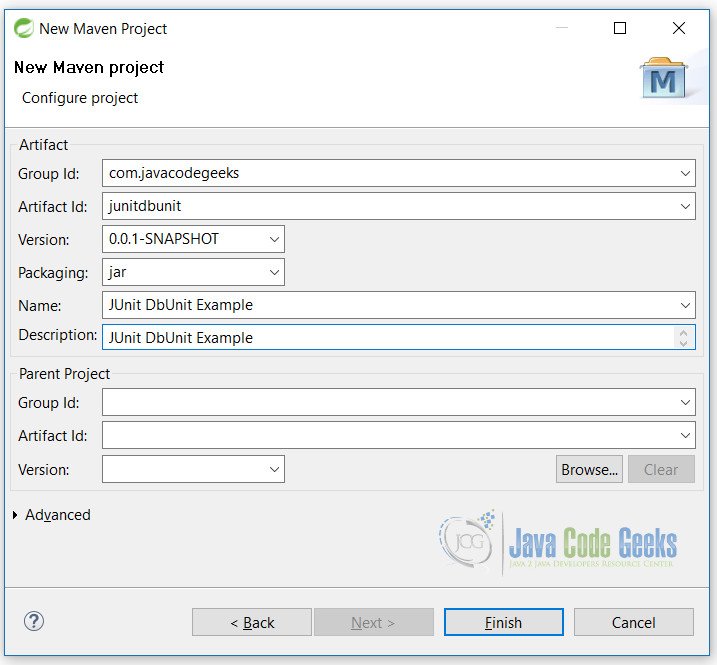Open the Artifact's Artifact Id dropdown arrow
Viewport: 717px width, 665px height.
tap(685, 206)
